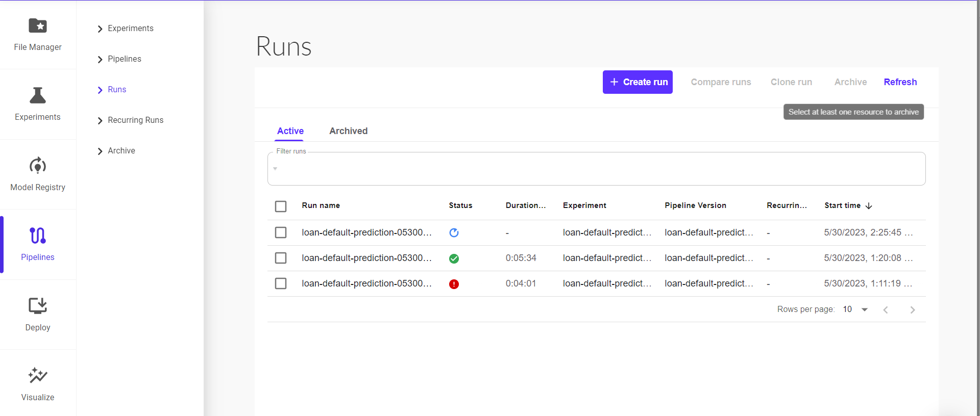Open the Visualize sparkline icon
980x416 pixels.
coord(38,376)
